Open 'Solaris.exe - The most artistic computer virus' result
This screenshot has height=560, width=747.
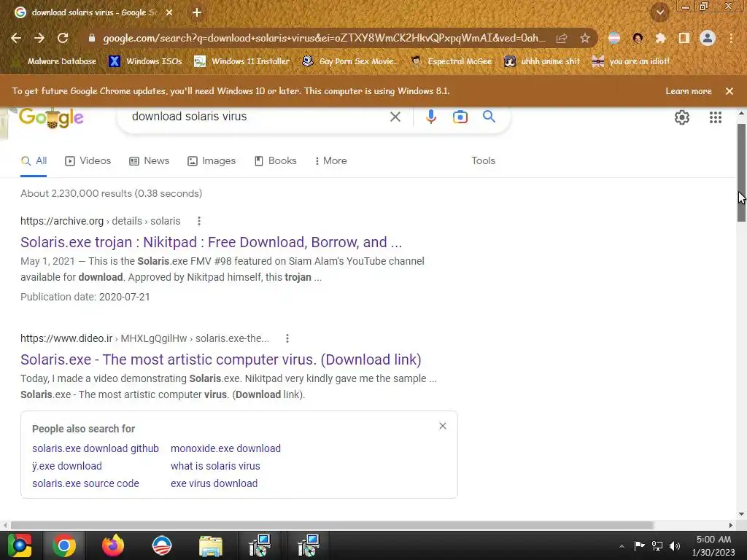point(221,359)
